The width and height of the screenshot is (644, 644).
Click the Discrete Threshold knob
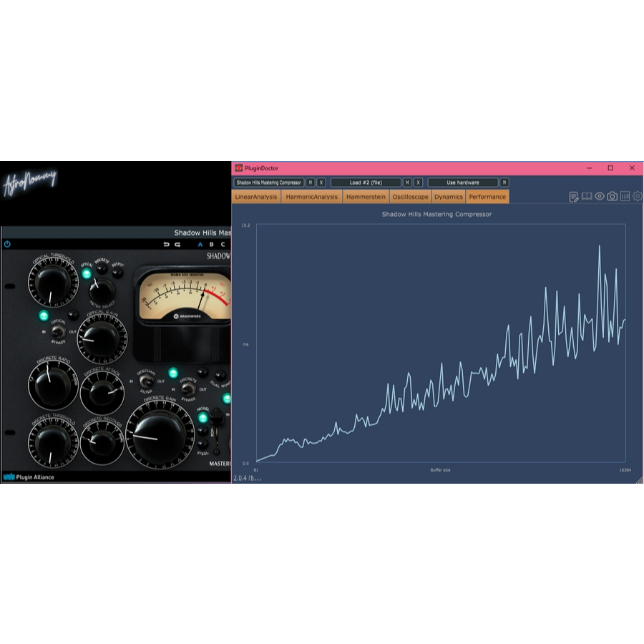[52, 444]
